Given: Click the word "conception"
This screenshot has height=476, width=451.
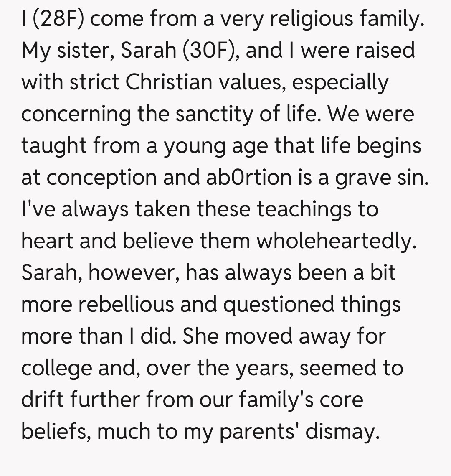Looking at the screenshot, I should 101,178.
